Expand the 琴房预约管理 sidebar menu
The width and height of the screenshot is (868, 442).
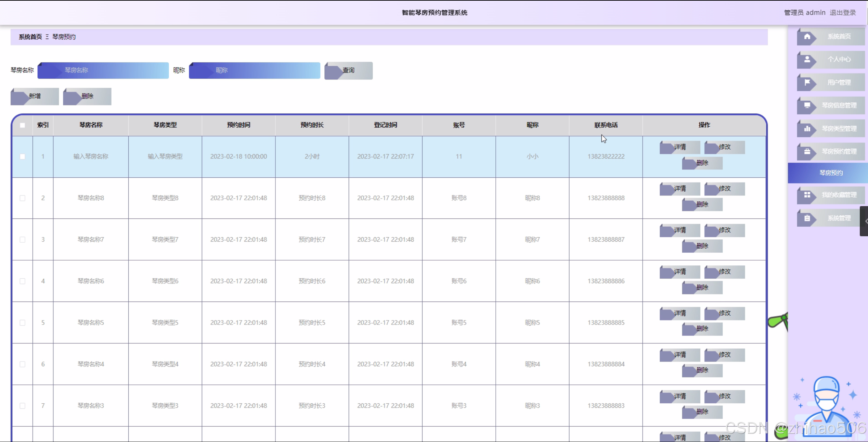point(839,152)
